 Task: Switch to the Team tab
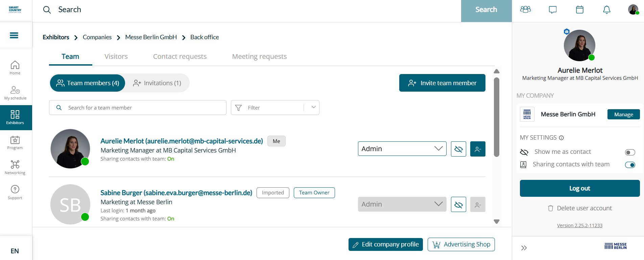click(x=70, y=56)
